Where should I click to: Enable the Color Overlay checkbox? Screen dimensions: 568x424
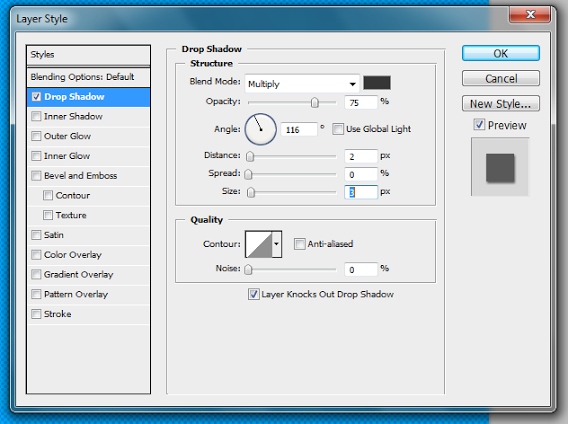[x=36, y=255]
